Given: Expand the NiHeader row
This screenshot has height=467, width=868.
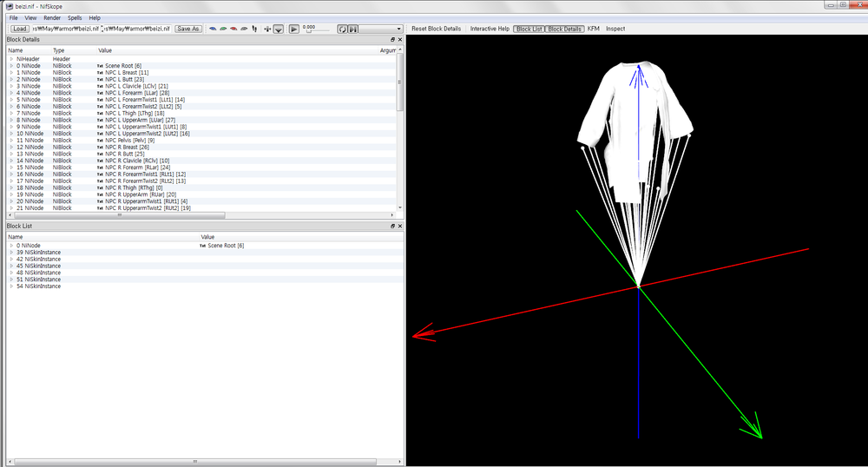Looking at the screenshot, I should 11,59.
